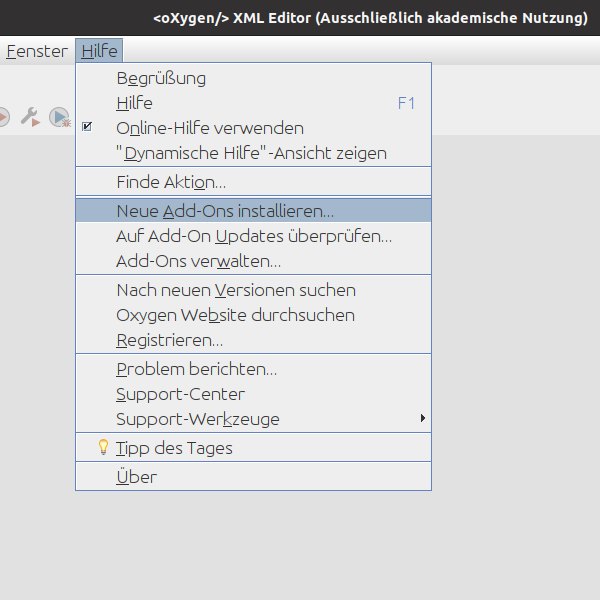Viewport: 600px width, 600px height.
Task: Open Hilfe entry with F1 shortcut
Action: [x=134, y=103]
